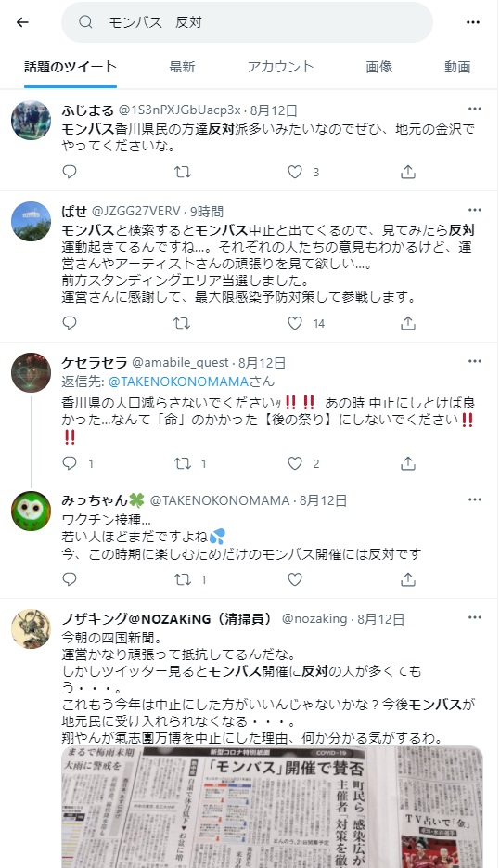500x868 pixels.
Task: Open @TAKENOKONOMAMA reply-to link
Action: point(179,382)
